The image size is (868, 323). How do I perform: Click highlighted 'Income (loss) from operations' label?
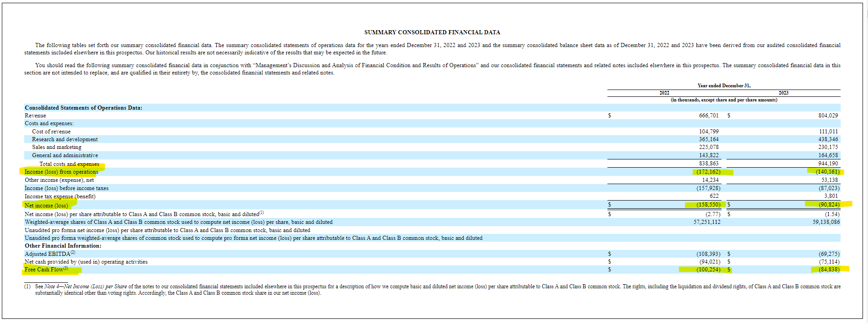61,172
